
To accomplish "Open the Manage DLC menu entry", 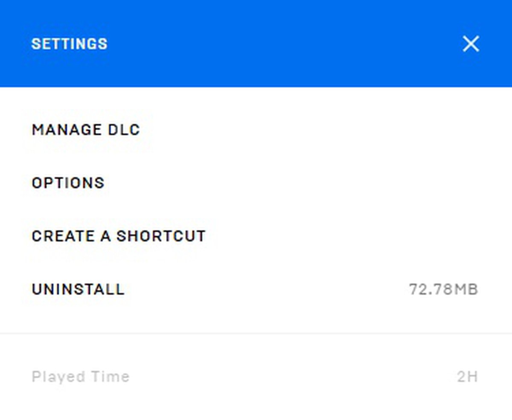I will (x=86, y=130).
